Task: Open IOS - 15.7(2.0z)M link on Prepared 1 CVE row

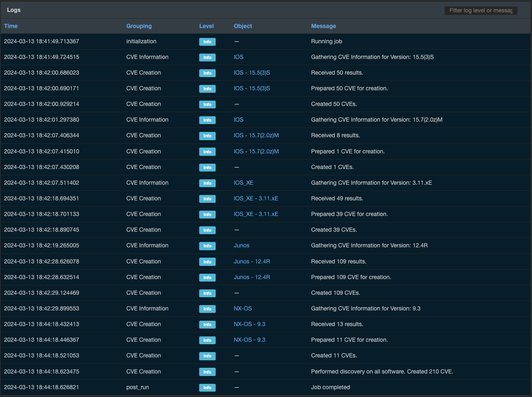Action: [x=256, y=151]
